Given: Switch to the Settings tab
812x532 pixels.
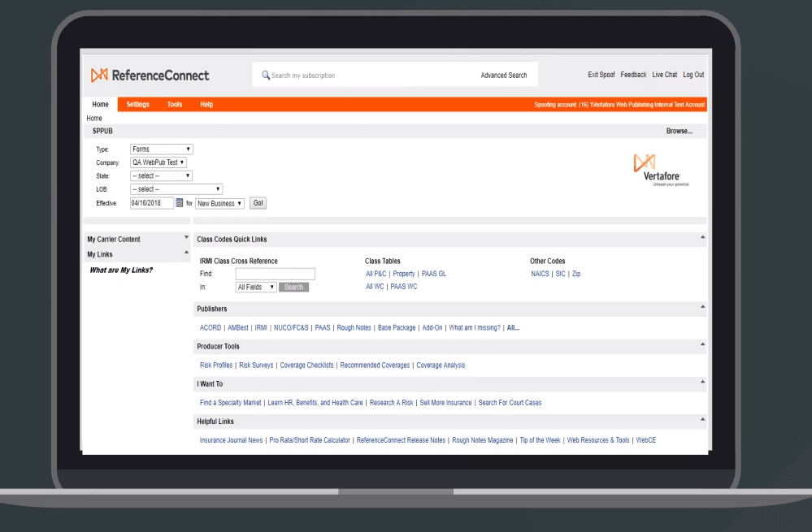Looking at the screenshot, I should 137,104.
